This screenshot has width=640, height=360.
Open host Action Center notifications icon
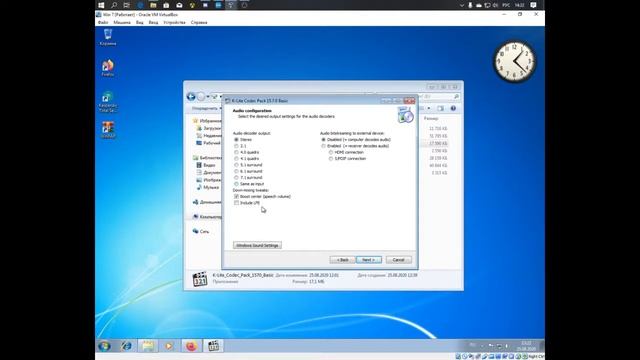pos(533,5)
